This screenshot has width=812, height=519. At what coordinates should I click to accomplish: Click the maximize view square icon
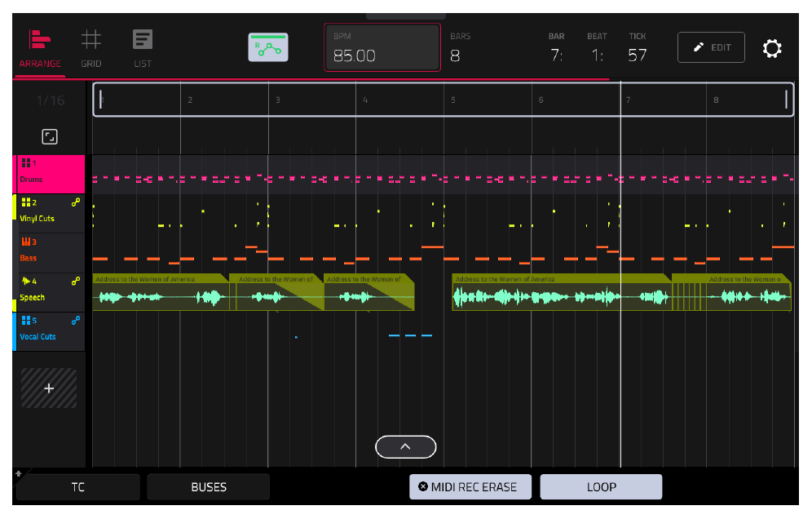pyautogui.click(x=50, y=137)
